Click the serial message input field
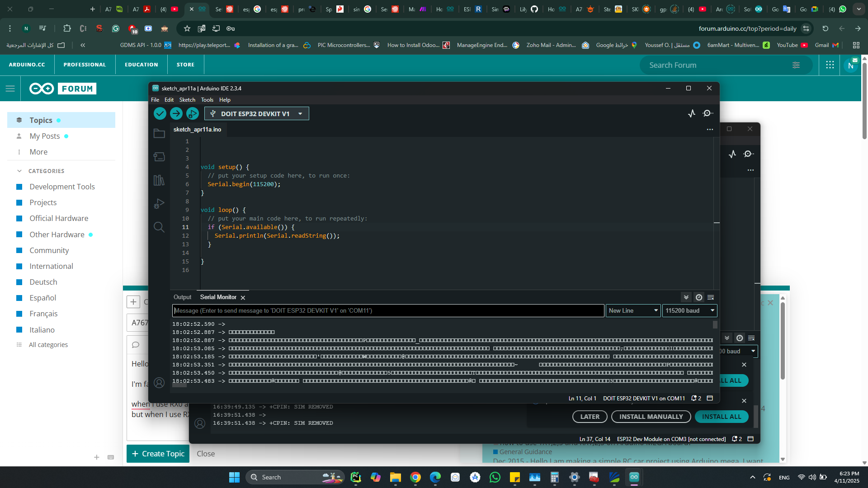This screenshot has height=488, width=868. point(388,310)
